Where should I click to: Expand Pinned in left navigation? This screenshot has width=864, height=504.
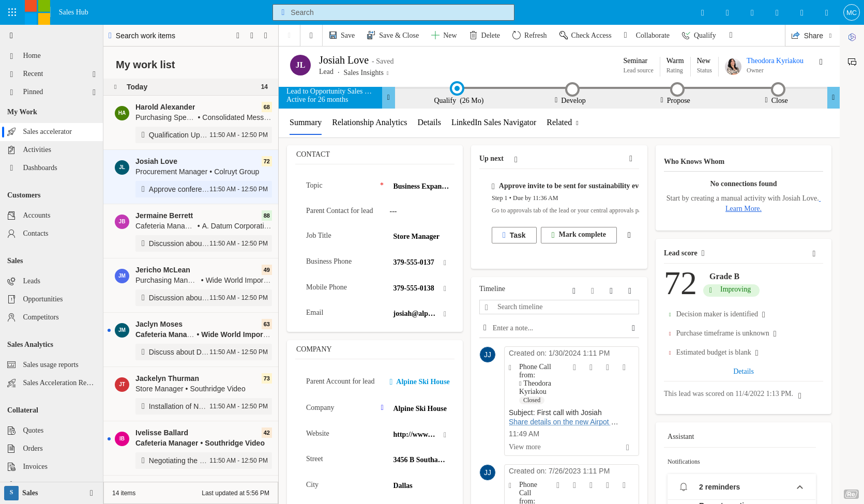pos(94,92)
